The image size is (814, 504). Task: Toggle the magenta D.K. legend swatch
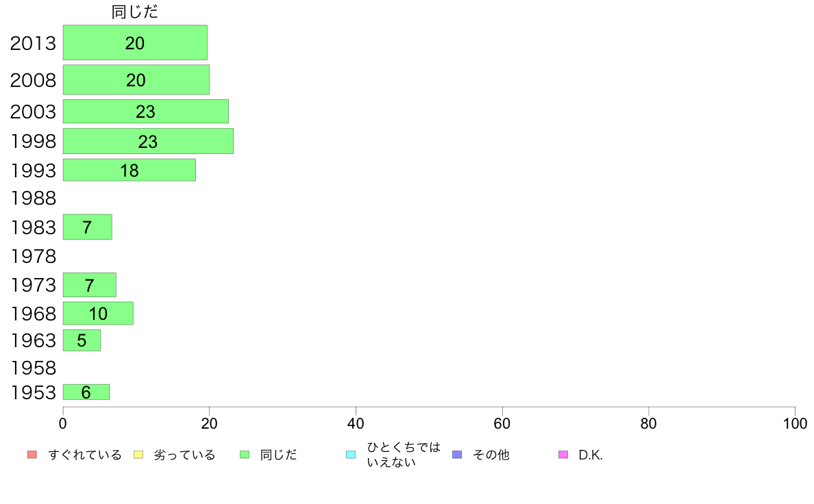point(563,455)
